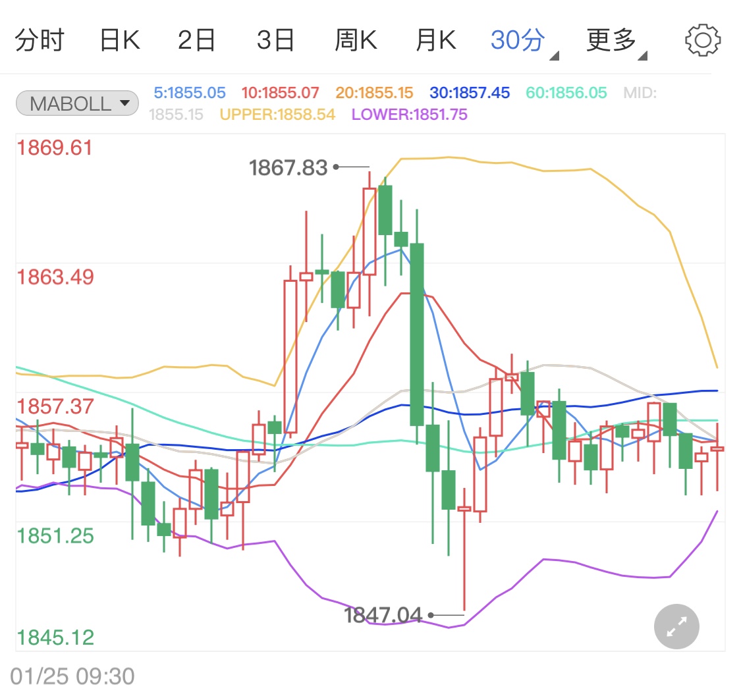
Task: Toggle the MA10 legend 10:1855.07
Action: pyautogui.click(x=280, y=93)
